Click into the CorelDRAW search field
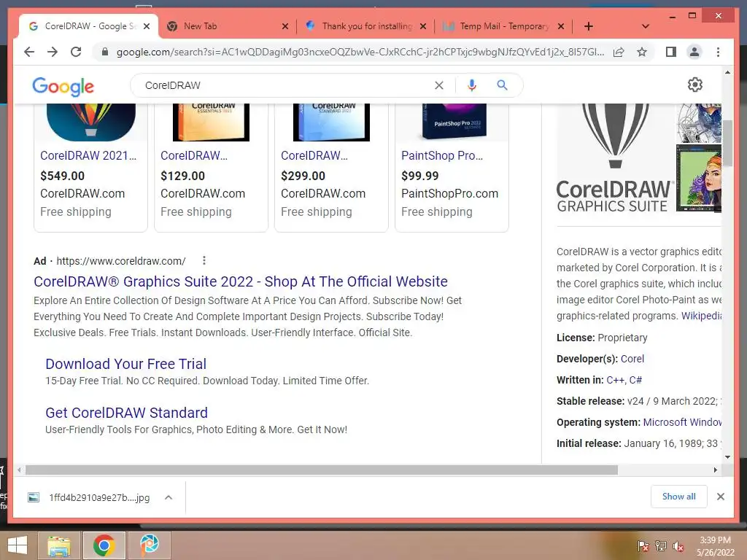The image size is (747, 560). pyautogui.click(x=286, y=85)
